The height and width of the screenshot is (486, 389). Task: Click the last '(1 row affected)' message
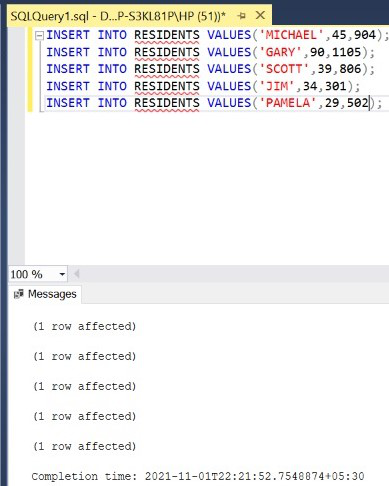(85, 446)
